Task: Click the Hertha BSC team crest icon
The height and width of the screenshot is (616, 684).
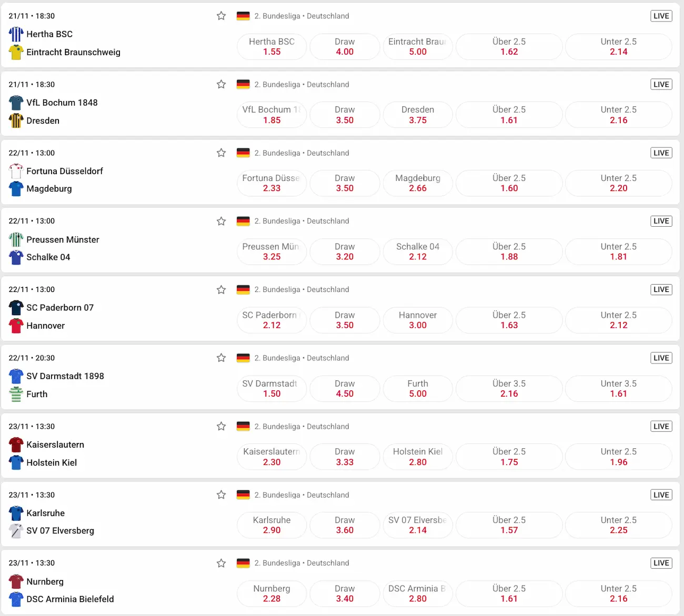Action: tap(16, 34)
